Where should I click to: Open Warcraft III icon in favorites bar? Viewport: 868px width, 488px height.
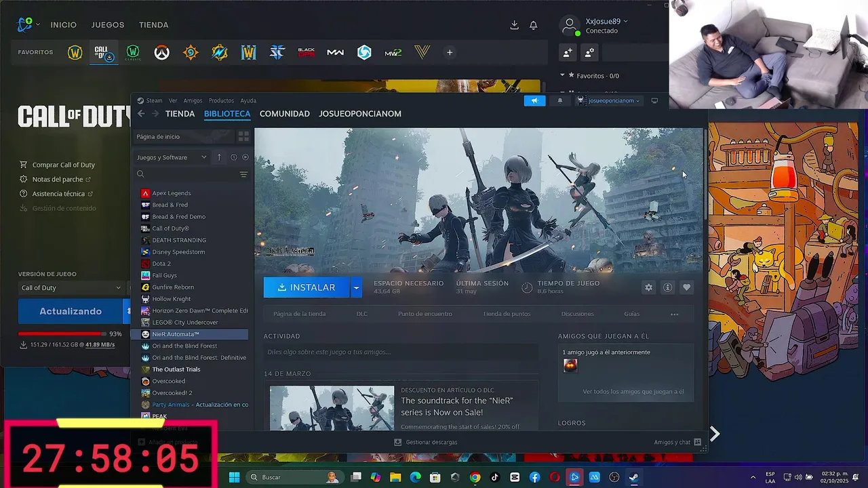(248, 52)
